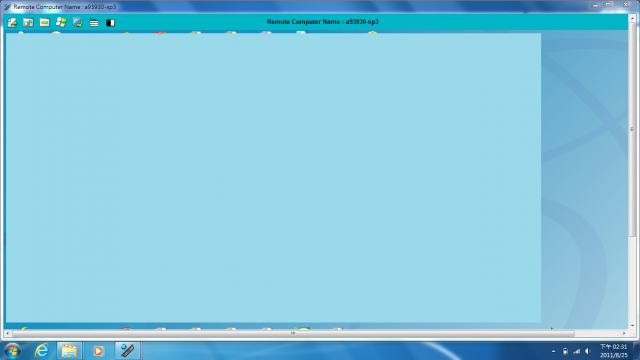
Task: Click the Show Desktop strip at taskbar end
Action: (x=637, y=351)
